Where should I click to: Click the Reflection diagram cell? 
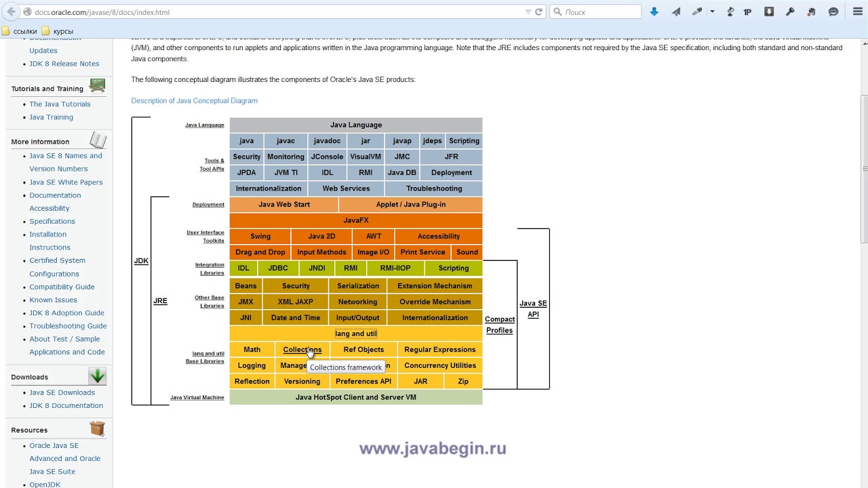coord(252,382)
